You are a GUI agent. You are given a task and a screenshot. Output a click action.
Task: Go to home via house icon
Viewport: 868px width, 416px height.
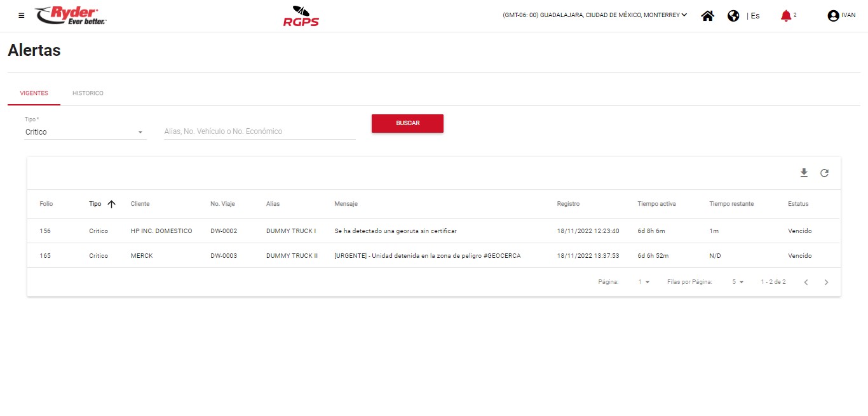pos(707,16)
